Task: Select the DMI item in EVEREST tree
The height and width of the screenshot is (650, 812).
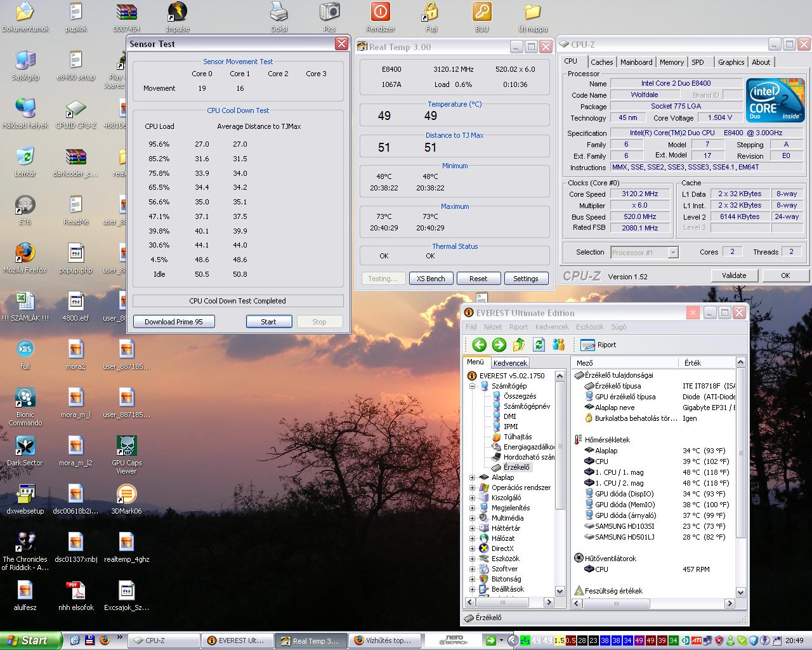Action: 504,416
